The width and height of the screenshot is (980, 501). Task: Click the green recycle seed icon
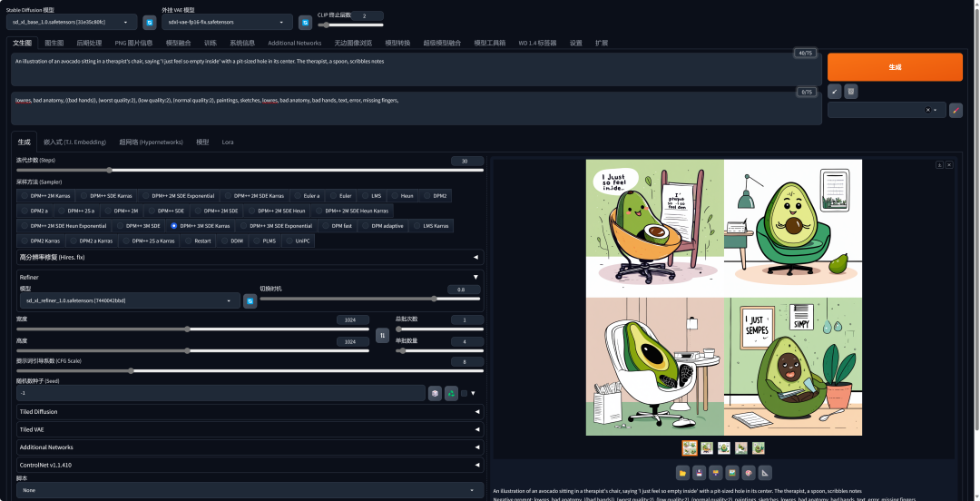pyautogui.click(x=451, y=393)
